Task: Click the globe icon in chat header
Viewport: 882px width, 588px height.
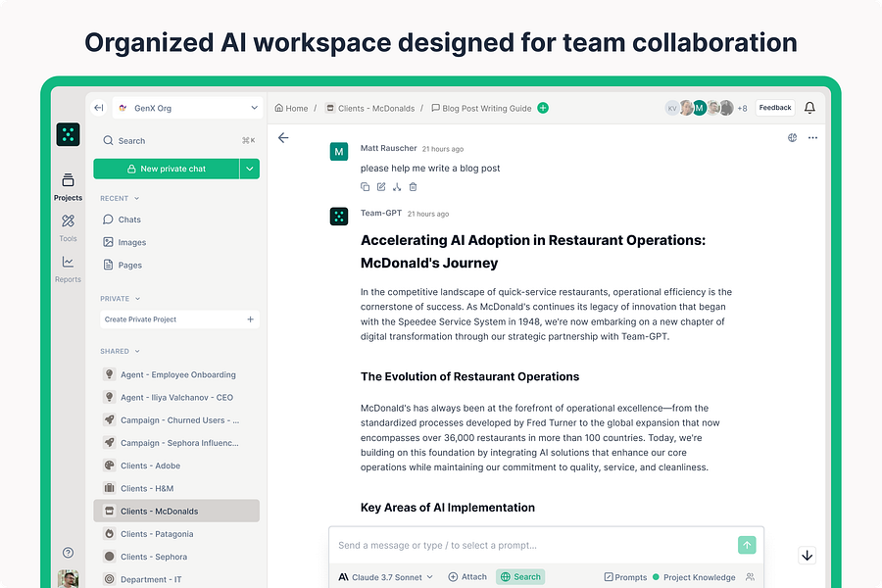Action: point(793,137)
